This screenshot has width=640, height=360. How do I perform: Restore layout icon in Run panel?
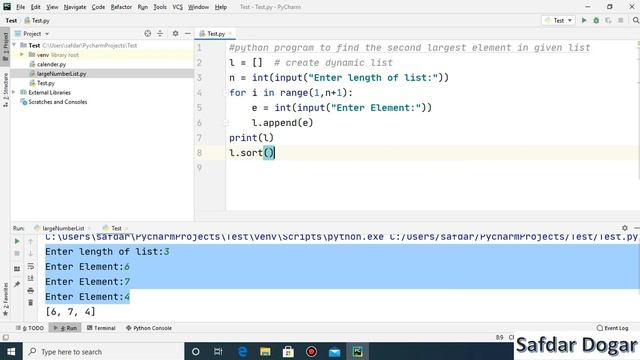point(17,269)
